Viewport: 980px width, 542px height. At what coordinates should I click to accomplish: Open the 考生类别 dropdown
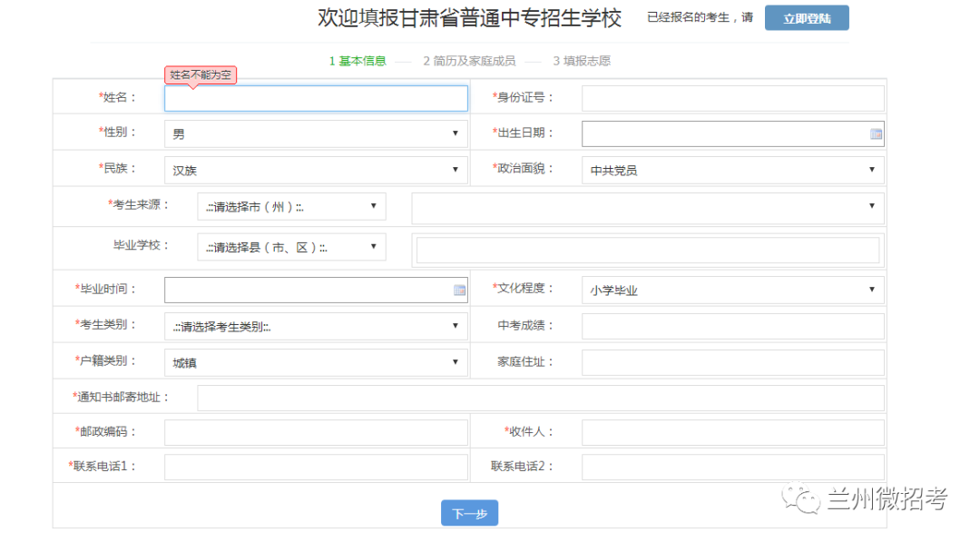tap(316, 327)
